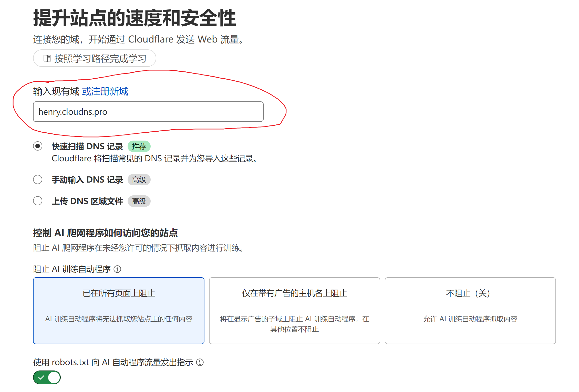Toggle the robots.txt AI instruction switch
Viewport: 579px width, 392px height.
(x=47, y=377)
